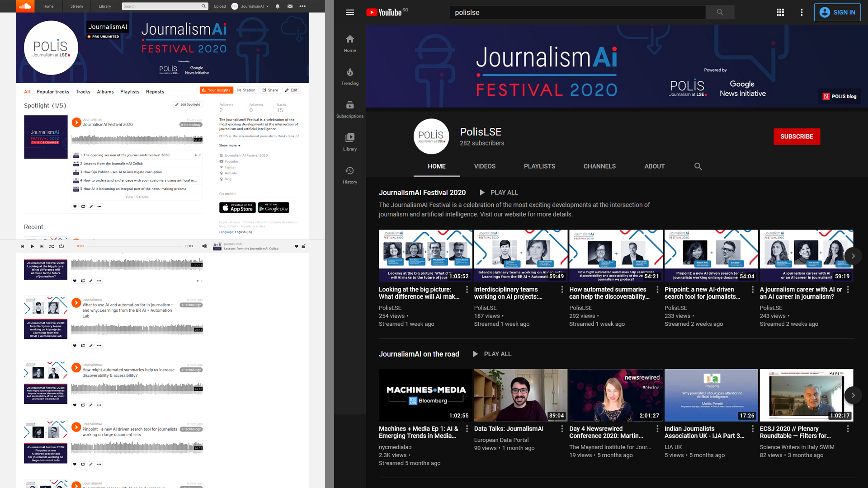This screenshot has height=488, width=868.
Task: Open the Google Play badge
Action: 274,208
